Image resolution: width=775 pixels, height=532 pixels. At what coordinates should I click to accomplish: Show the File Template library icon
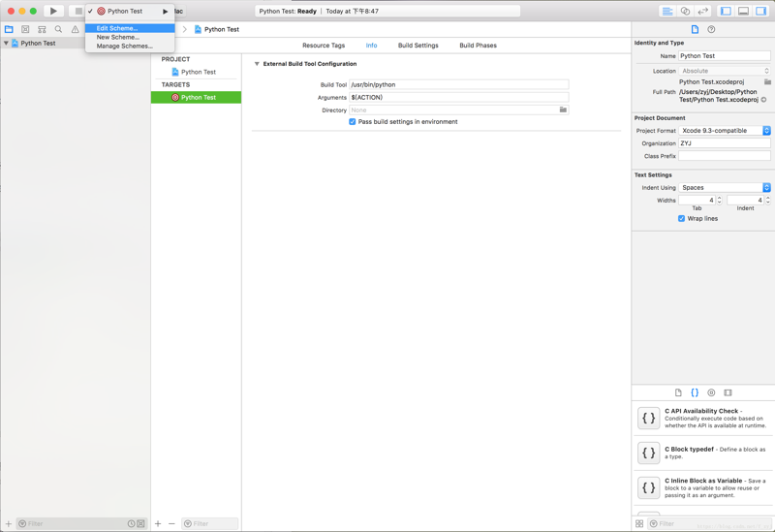pos(678,392)
